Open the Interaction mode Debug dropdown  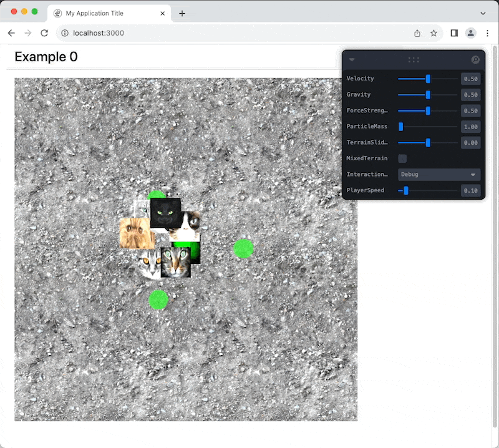pyautogui.click(x=438, y=175)
